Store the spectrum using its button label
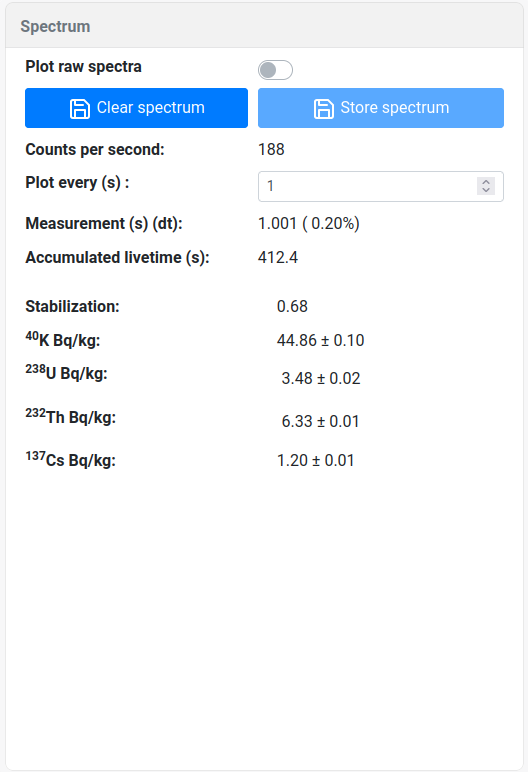Image resolution: width=528 pixels, height=772 pixels. tap(395, 107)
